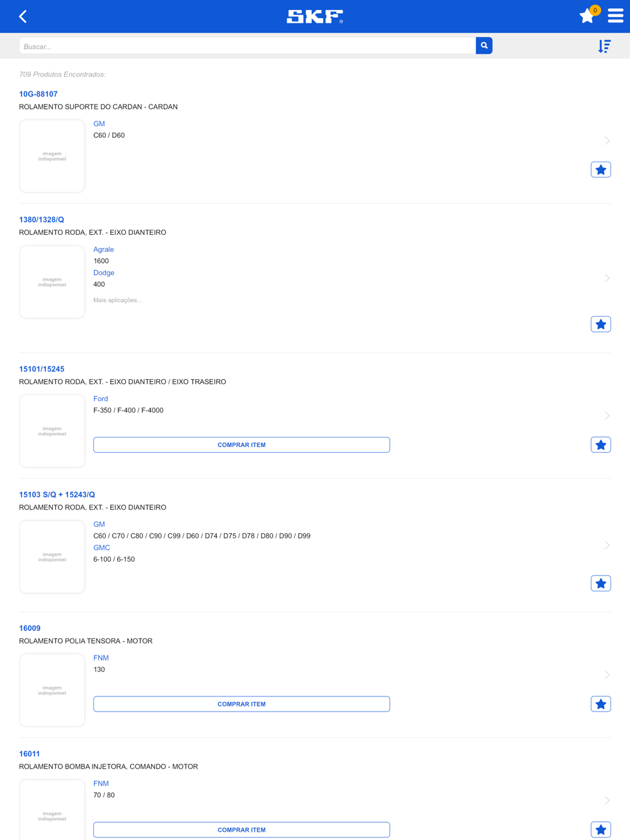The width and height of the screenshot is (630, 840).
Task: Select GM brand under 15103 S/Q + 15243/Q
Action: tap(99, 525)
